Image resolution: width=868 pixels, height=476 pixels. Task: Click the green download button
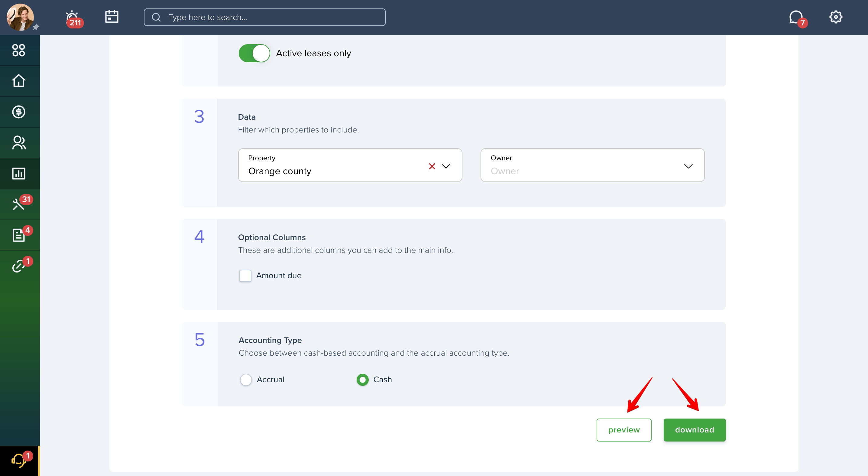(x=695, y=430)
